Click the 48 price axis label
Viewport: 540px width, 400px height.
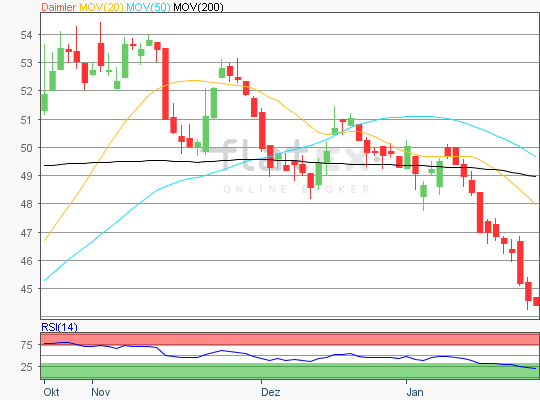(x=26, y=204)
